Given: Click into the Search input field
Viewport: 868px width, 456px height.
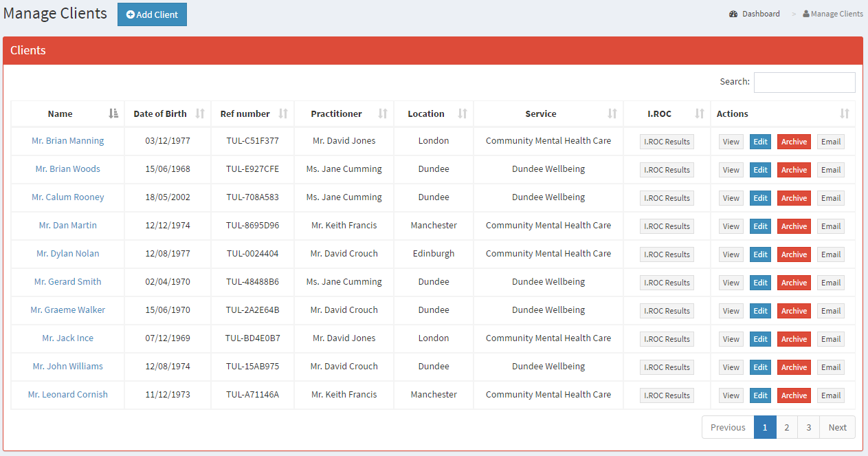Looking at the screenshot, I should tap(804, 82).
